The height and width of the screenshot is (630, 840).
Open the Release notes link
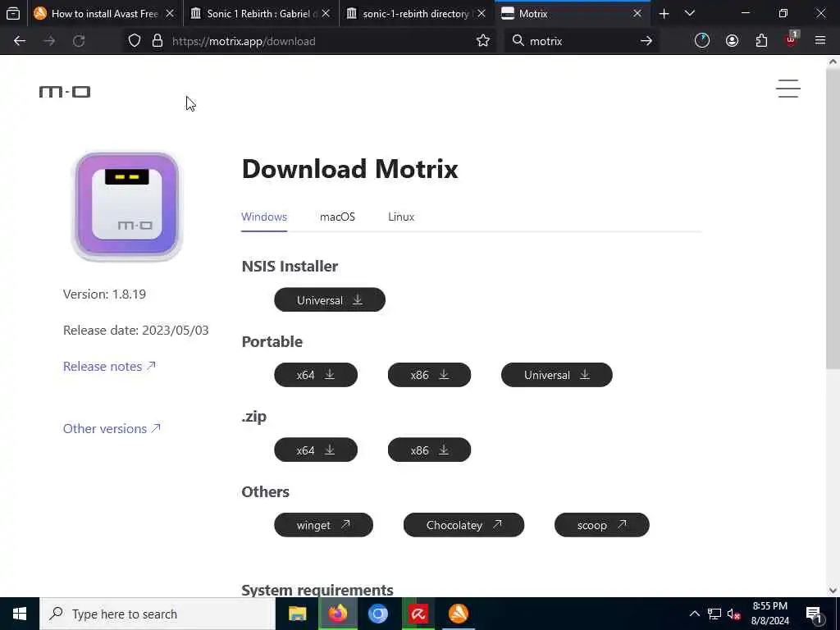point(109,367)
